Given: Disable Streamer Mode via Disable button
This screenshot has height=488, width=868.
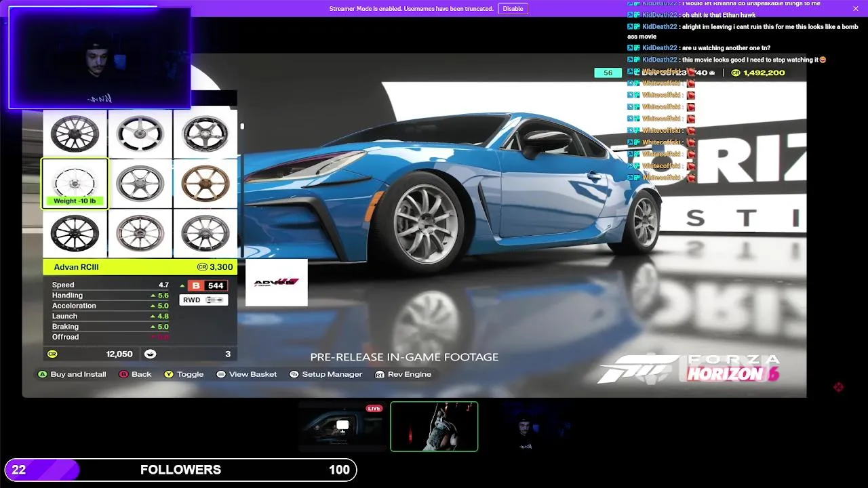Looking at the screenshot, I should (x=513, y=9).
